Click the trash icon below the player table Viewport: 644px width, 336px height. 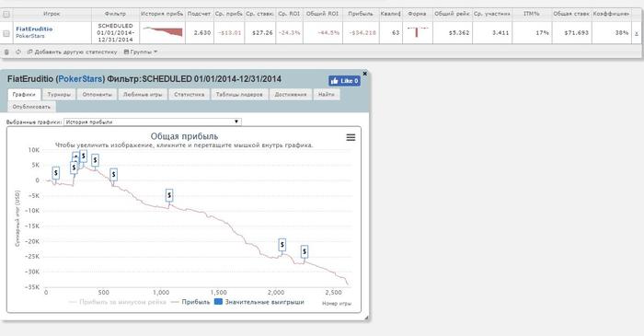tap(6, 52)
